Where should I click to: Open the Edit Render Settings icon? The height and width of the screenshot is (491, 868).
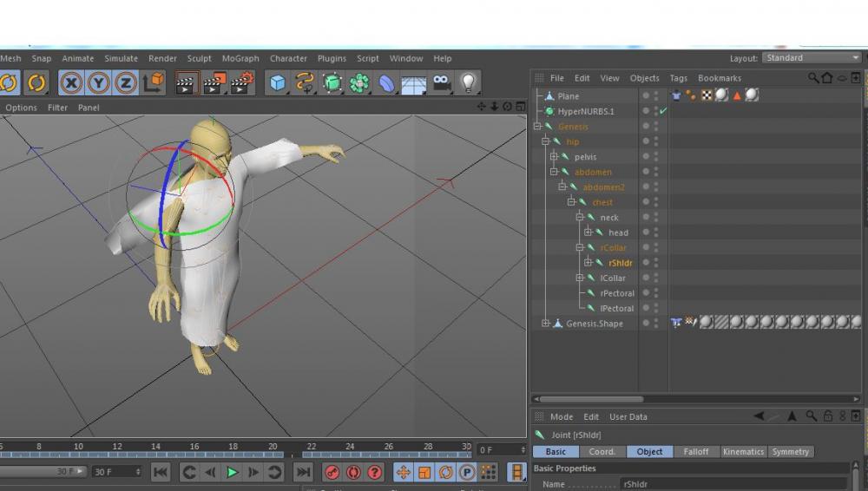point(242,83)
